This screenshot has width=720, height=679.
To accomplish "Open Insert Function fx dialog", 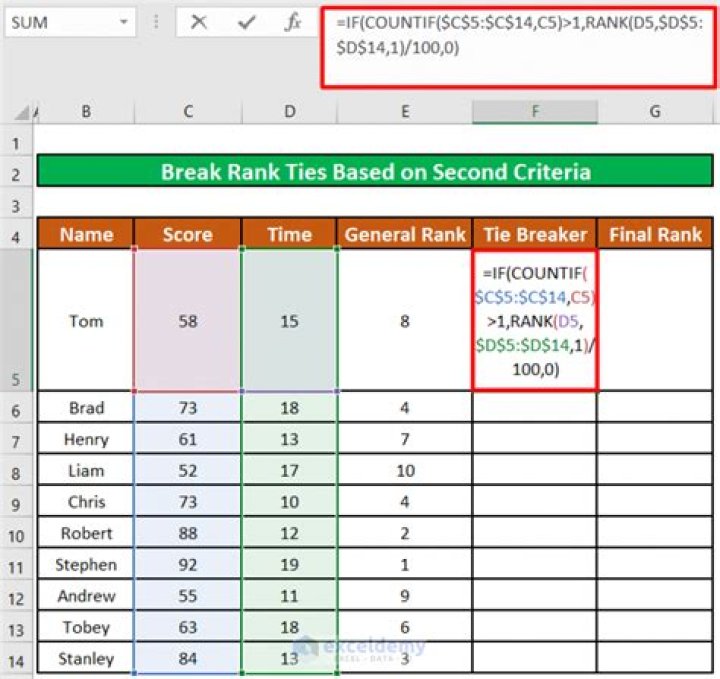I will [292, 22].
